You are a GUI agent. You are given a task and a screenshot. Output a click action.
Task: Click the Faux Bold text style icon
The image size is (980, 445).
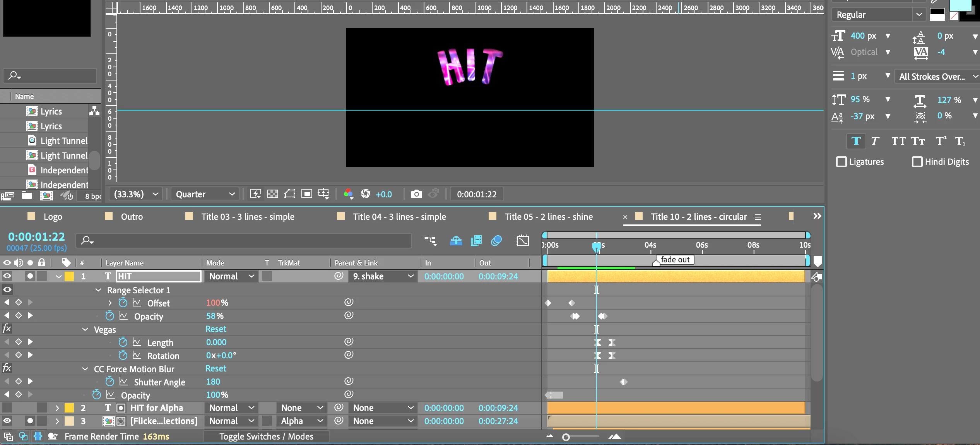(856, 141)
